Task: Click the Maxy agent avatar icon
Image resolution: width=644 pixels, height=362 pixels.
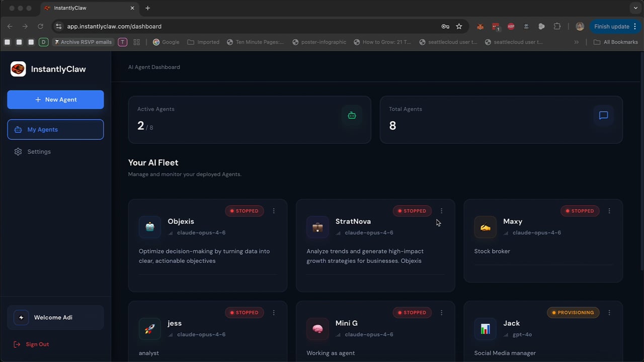Action: tap(485, 227)
